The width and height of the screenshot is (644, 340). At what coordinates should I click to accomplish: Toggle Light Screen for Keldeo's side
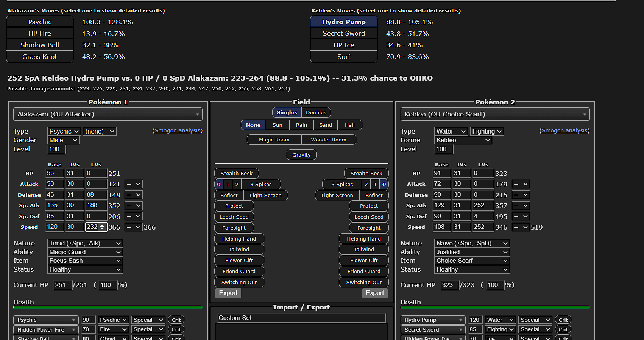tap(337, 195)
